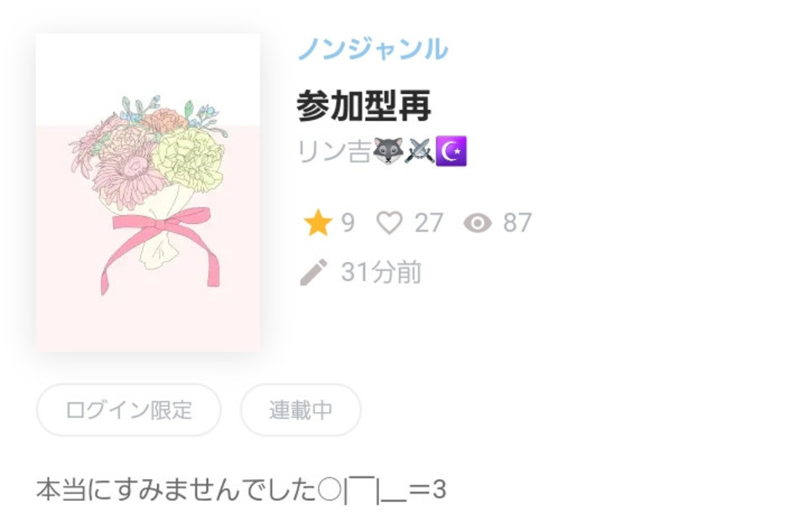Open the ノンジャンル genre link

click(373, 50)
